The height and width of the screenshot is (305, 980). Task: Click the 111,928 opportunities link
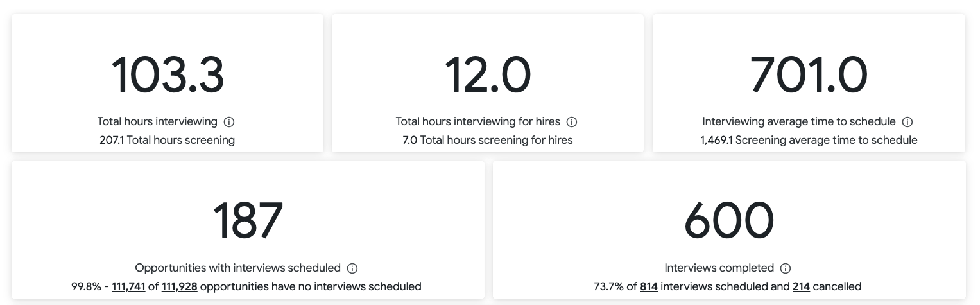tap(179, 286)
